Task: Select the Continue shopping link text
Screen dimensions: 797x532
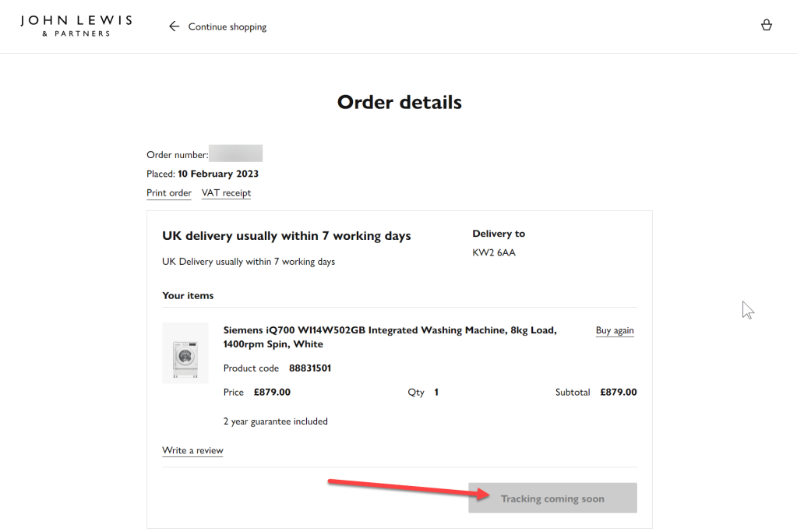Action: pos(227,26)
